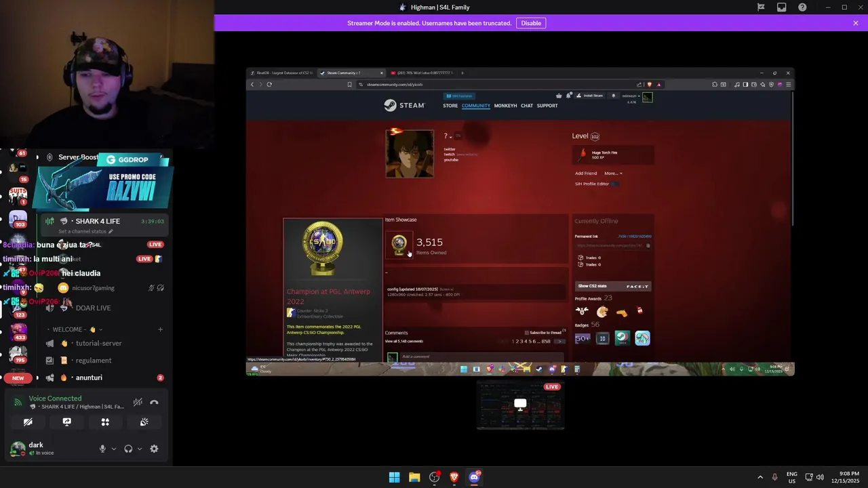The image size is (868, 488).
Task: Copy the permanent link icon
Action: [648, 245]
